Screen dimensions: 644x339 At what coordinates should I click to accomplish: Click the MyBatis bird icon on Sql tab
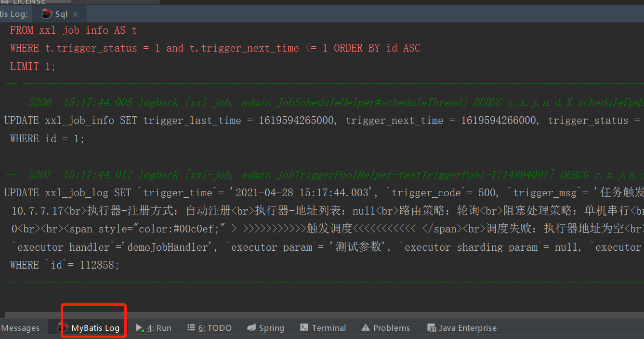(47, 14)
